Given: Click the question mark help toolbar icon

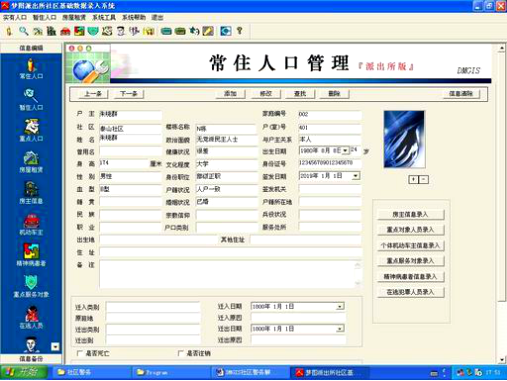Looking at the screenshot, I should pos(239,31).
